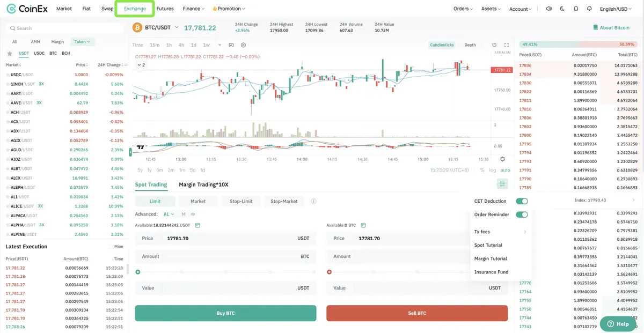The width and height of the screenshot is (644, 333).
Task: Open chart settings gear icon
Action: [x=243, y=45]
